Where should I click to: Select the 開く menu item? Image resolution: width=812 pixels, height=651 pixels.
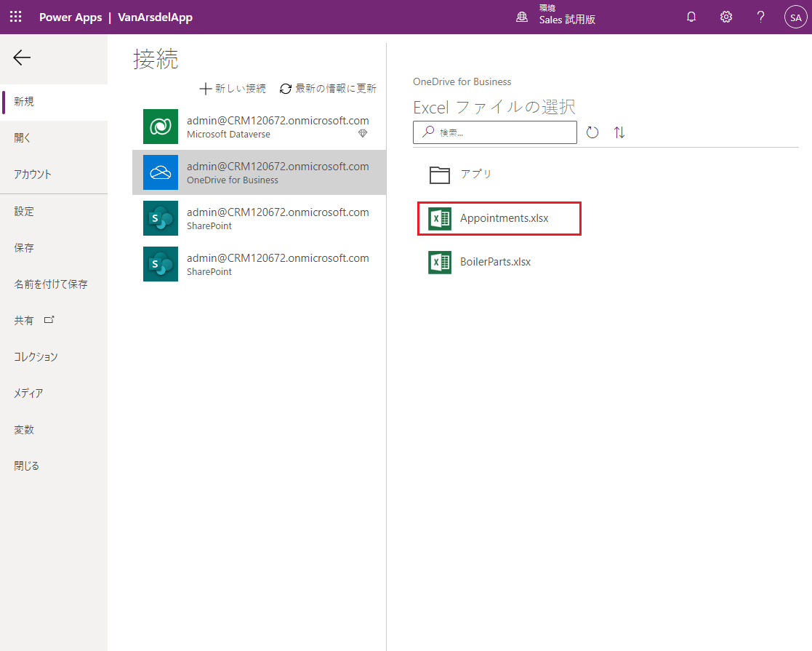[x=54, y=138]
